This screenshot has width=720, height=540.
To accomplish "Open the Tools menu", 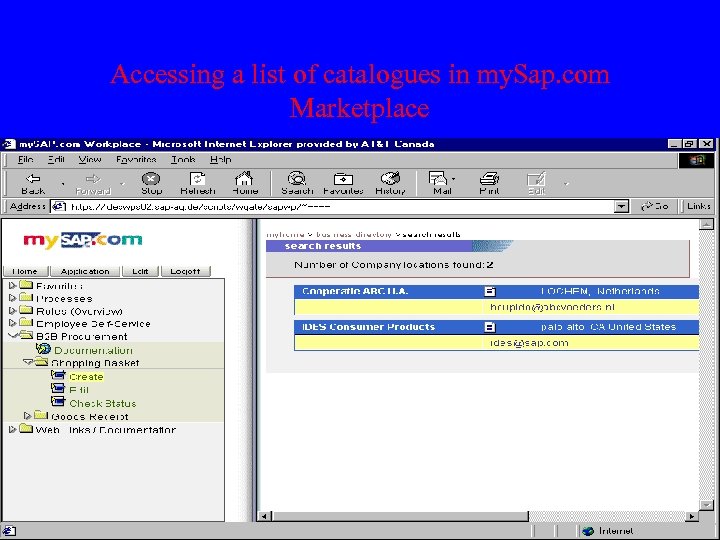I will pyautogui.click(x=183, y=159).
